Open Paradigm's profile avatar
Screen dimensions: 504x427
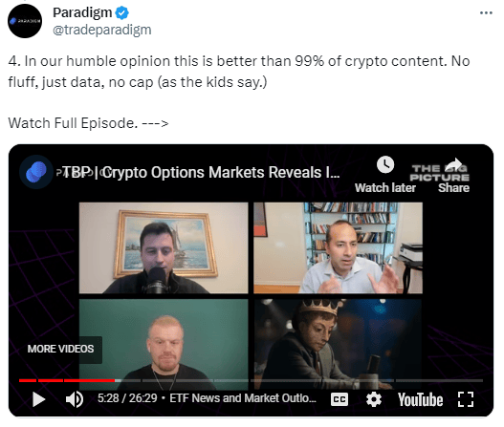[x=25, y=21]
